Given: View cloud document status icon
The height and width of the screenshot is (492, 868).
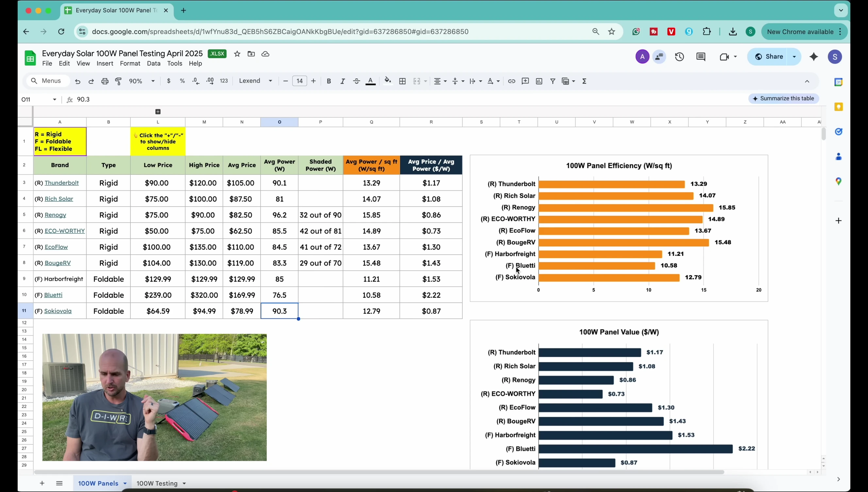Looking at the screenshot, I should pyautogui.click(x=265, y=54).
